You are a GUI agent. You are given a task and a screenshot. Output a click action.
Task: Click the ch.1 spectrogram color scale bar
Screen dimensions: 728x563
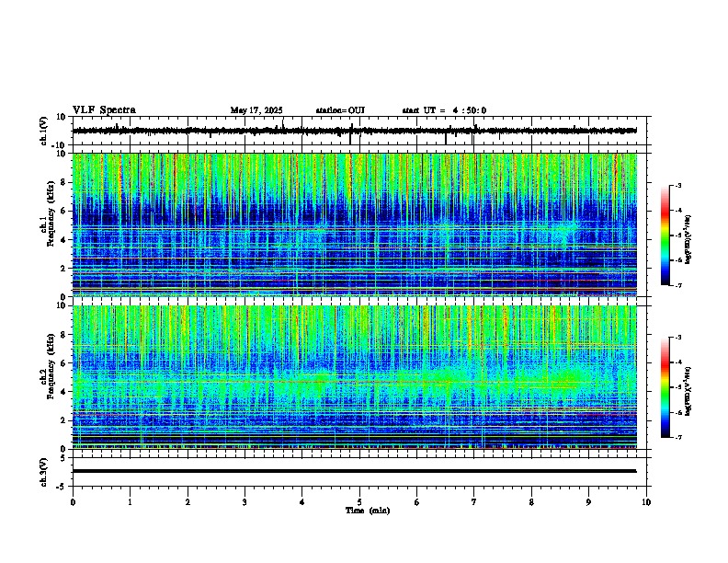pos(665,236)
